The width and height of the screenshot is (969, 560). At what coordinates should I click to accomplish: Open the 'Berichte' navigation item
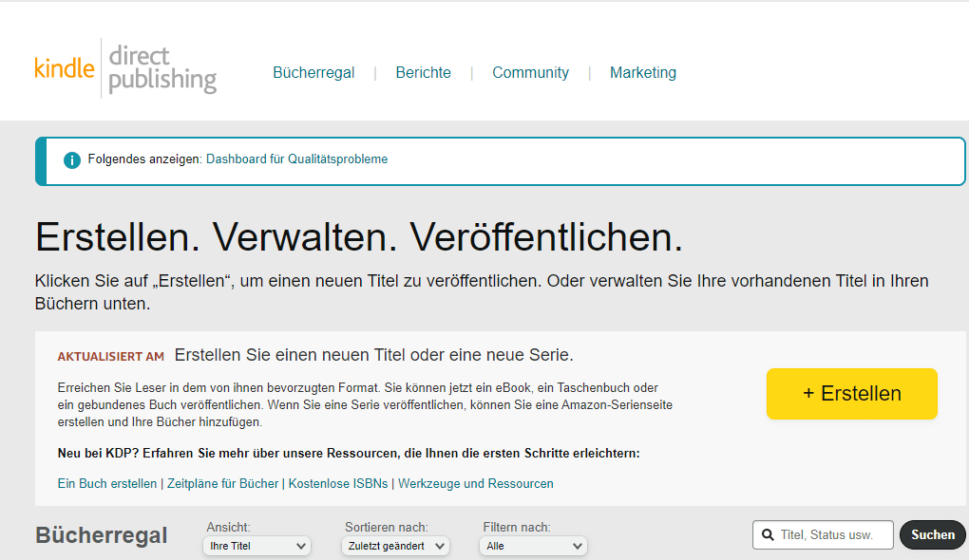(423, 72)
